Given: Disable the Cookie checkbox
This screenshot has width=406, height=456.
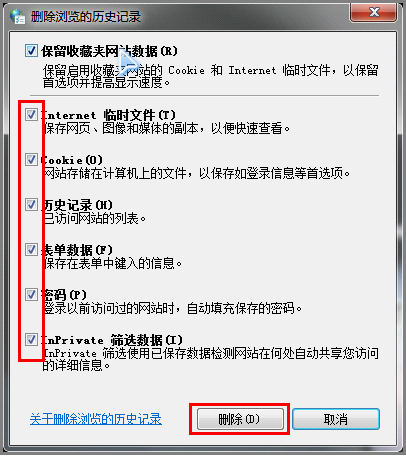Looking at the screenshot, I should [31, 160].
